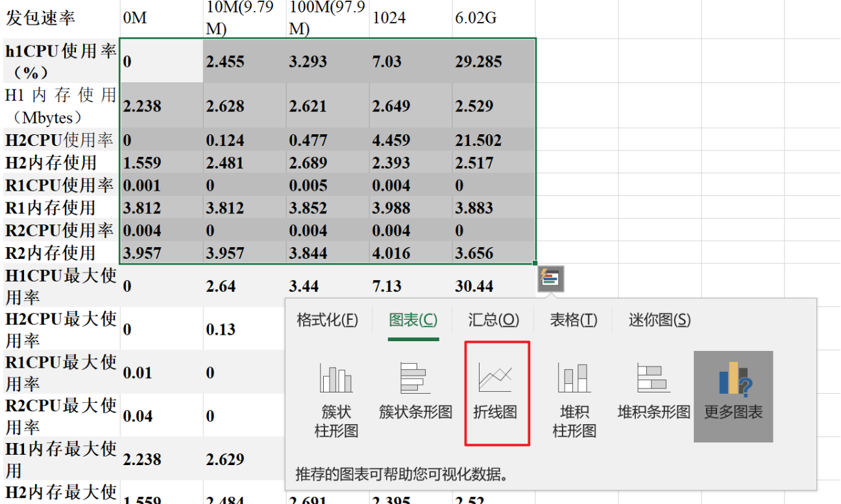
Task: Open the 迷你图(S) sparklines tab
Action: coord(659,320)
